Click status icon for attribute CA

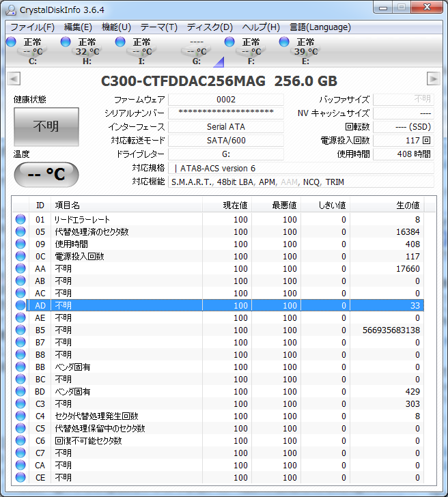point(20,465)
